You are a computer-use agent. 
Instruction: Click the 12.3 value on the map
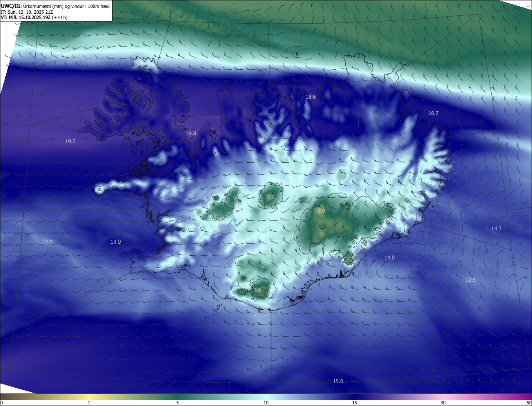pos(47,242)
